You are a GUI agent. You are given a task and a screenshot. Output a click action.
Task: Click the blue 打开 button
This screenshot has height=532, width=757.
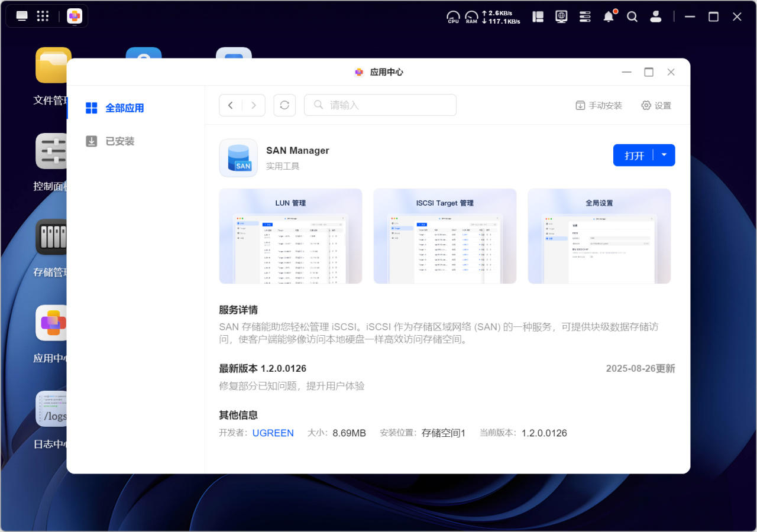[x=634, y=155]
